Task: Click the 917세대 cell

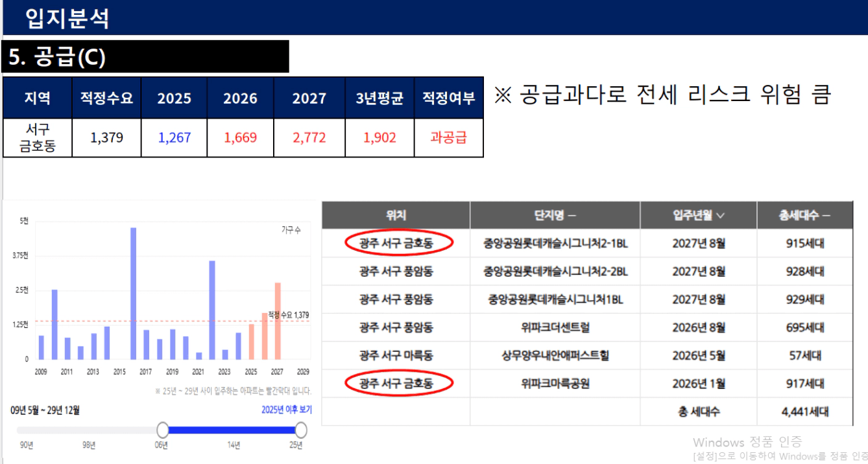Action: pos(805,384)
